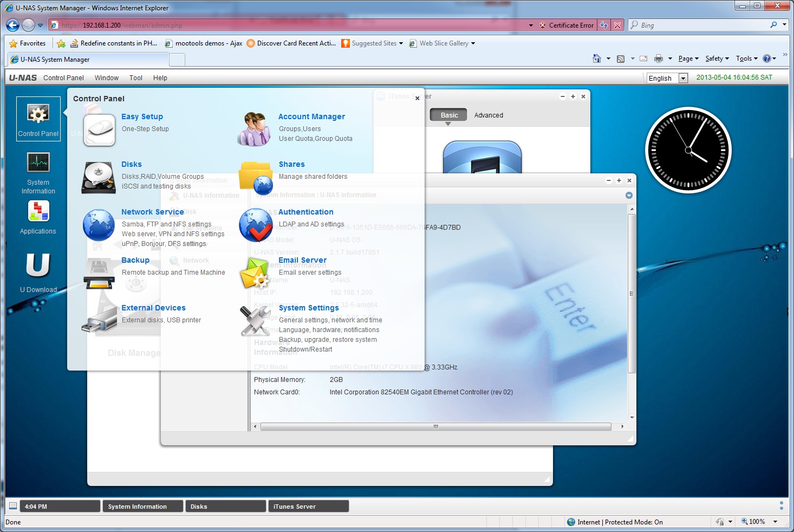Open the Account Manager link
Viewport: 794px width, 532px height.
(311, 116)
